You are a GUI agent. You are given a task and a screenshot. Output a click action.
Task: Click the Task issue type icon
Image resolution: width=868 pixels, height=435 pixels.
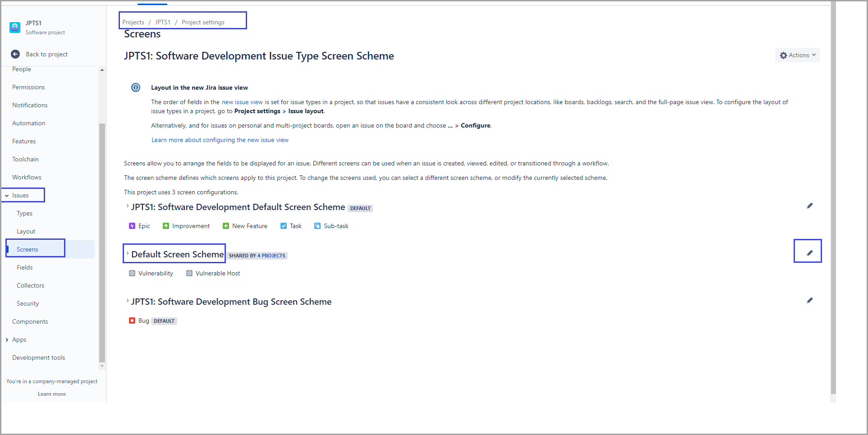tap(284, 226)
